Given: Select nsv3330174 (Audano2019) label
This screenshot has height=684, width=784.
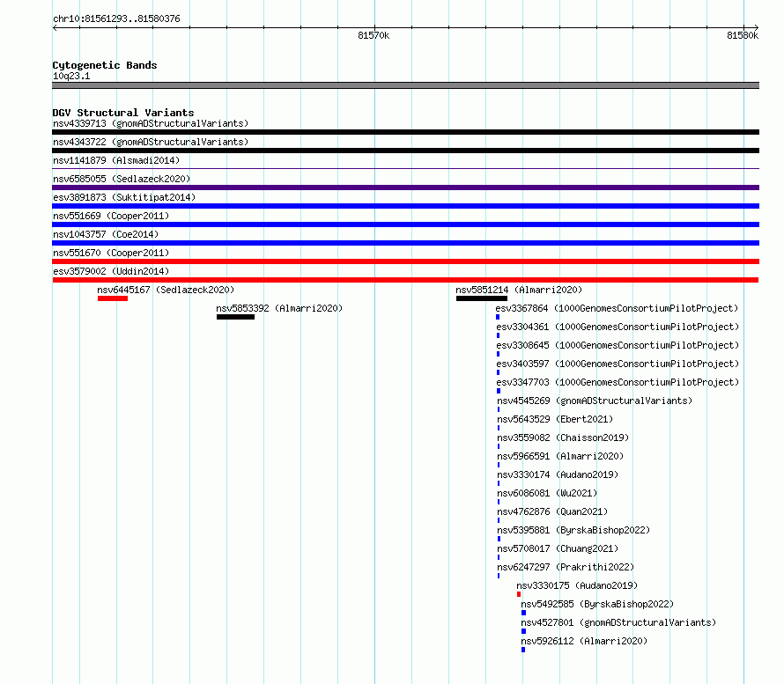Looking at the screenshot, I should [x=558, y=474].
